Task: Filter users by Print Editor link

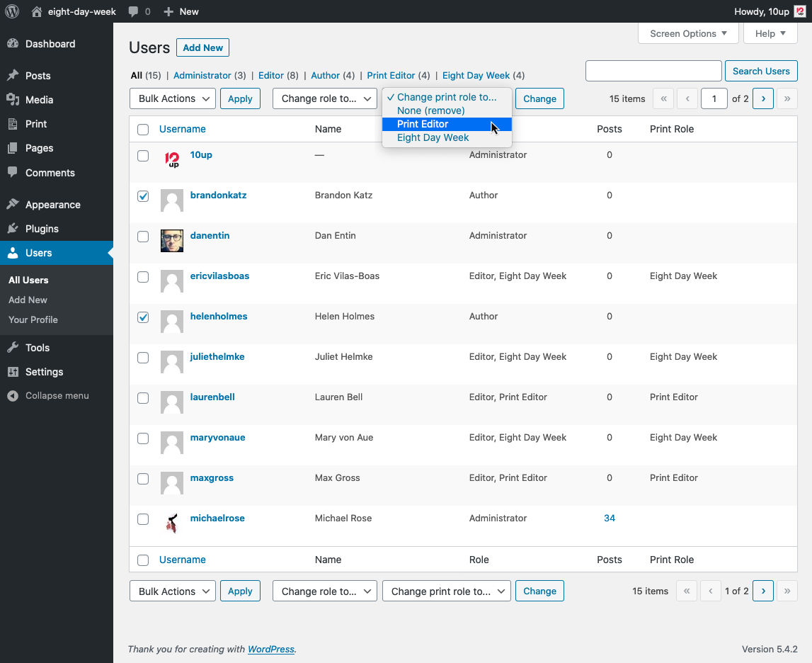Action: point(391,76)
